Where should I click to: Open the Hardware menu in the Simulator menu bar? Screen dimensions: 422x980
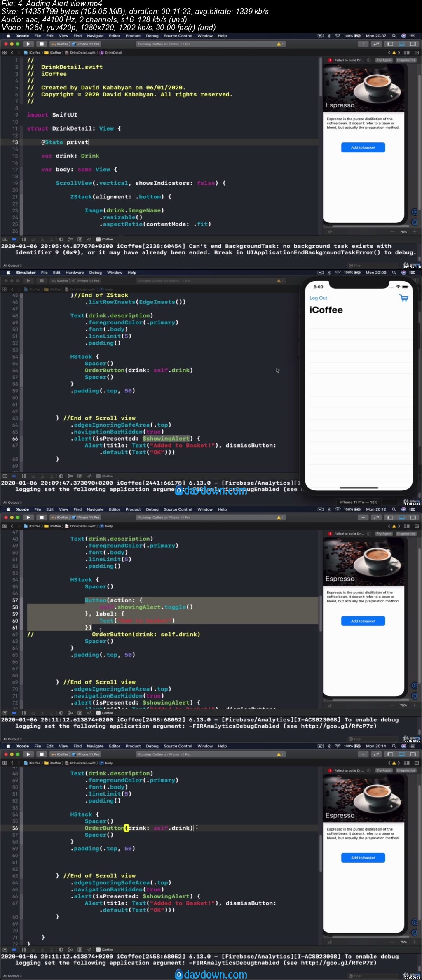coord(75,273)
